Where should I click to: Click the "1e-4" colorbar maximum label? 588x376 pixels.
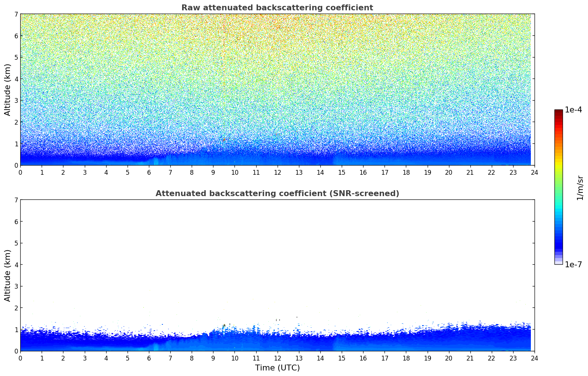point(573,110)
